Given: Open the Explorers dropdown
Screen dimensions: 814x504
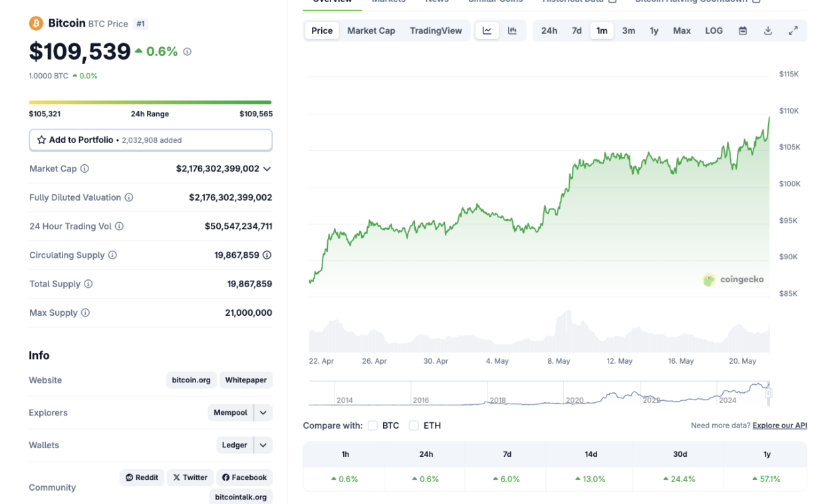Looking at the screenshot, I should point(262,412).
